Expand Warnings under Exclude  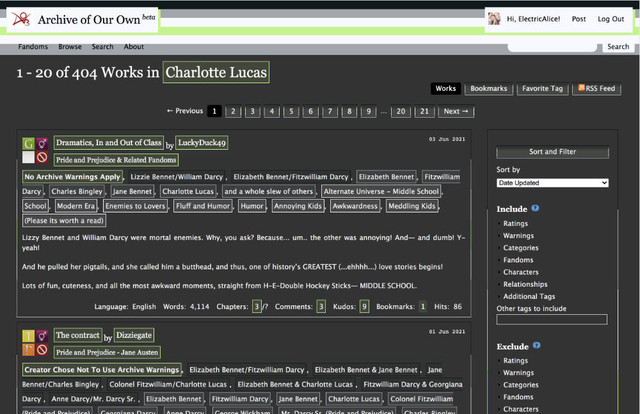(518, 373)
